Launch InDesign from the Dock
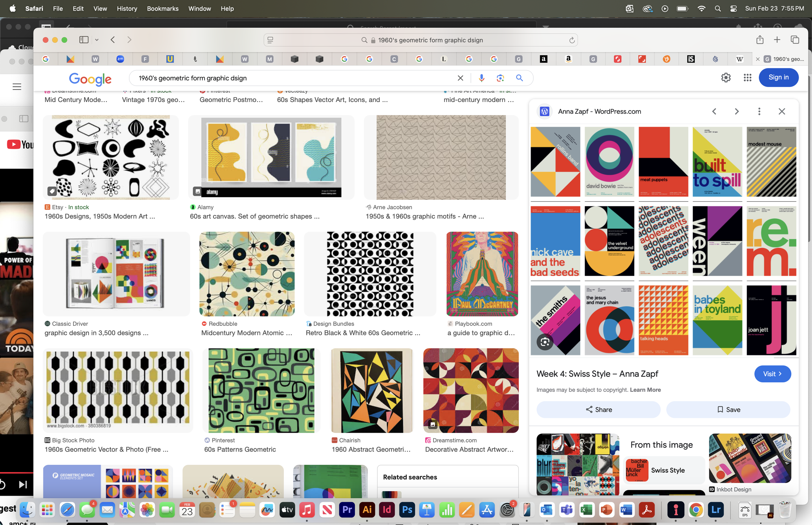 click(x=387, y=510)
